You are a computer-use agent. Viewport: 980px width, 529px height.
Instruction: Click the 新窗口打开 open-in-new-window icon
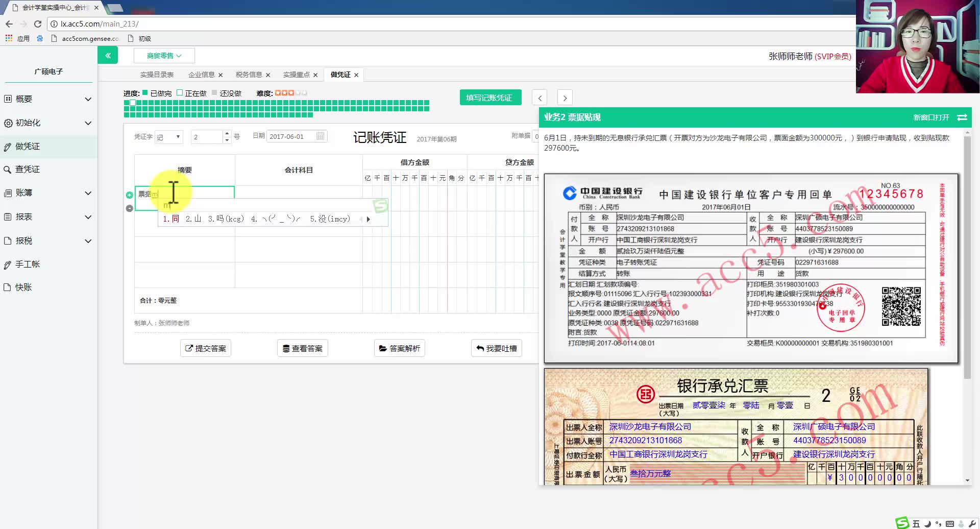[x=962, y=117]
